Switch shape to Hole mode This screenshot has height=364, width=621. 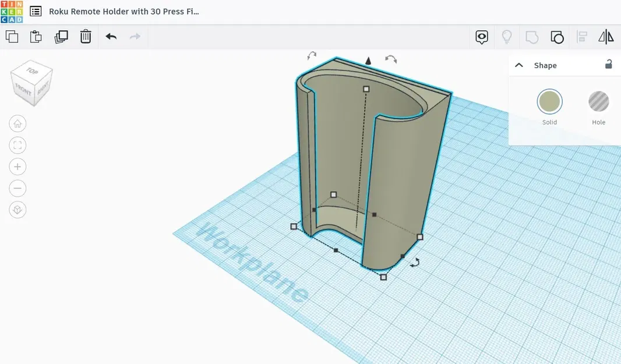pos(598,101)
